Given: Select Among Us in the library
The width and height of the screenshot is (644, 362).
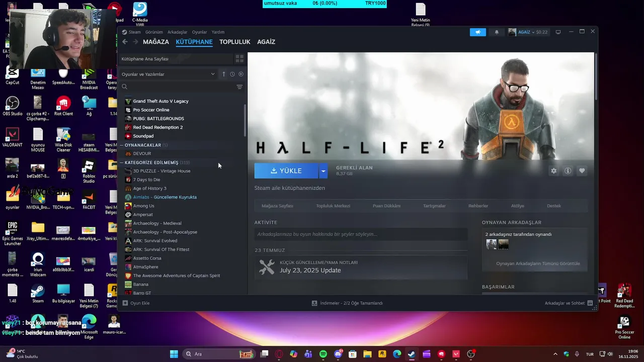Looking at the screenshot, I should coord(143,206).
